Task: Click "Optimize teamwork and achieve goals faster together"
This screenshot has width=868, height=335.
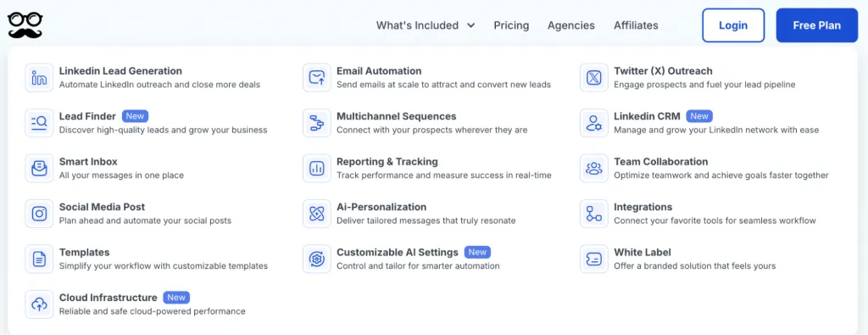Action: coord(721,176)
